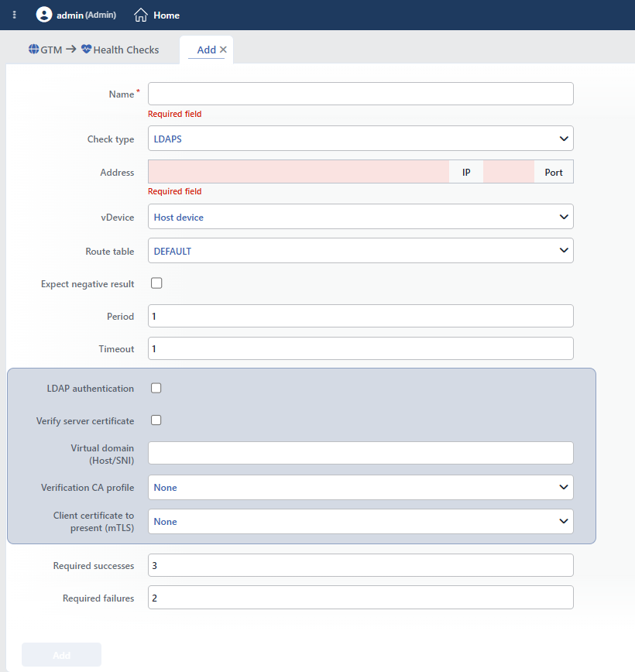Click the Timeout input field
This screenshot has height=672, width=635.
tap(361, 348)
